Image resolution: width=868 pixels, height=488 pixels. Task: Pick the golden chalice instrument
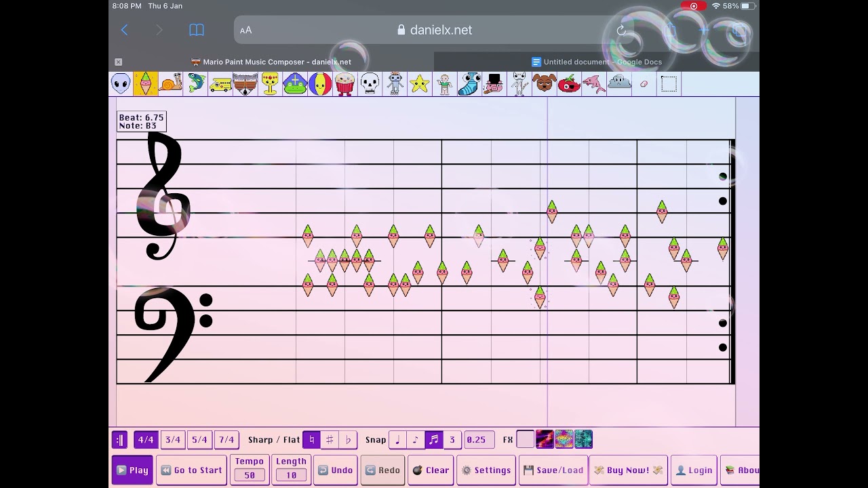pos(271,84)
